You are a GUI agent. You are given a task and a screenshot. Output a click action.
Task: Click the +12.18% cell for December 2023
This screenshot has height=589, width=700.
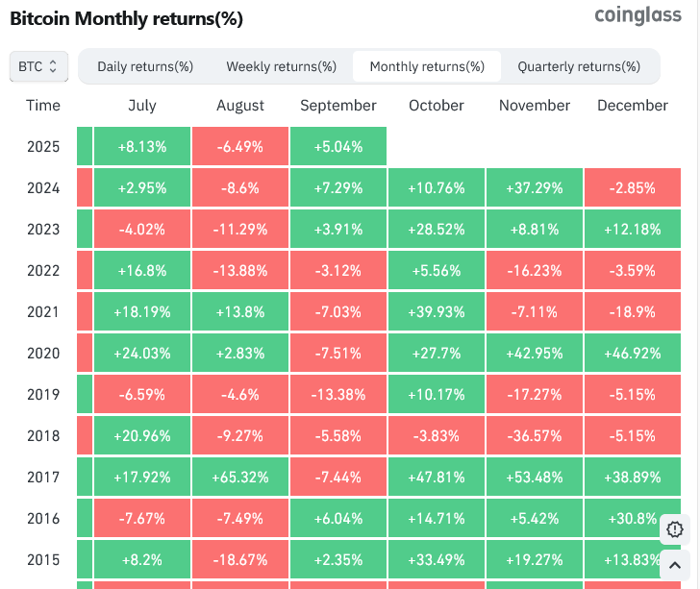coord(633,229)
